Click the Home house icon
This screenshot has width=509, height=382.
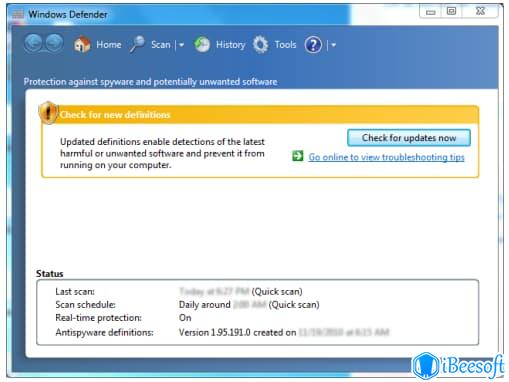[82, 44]
